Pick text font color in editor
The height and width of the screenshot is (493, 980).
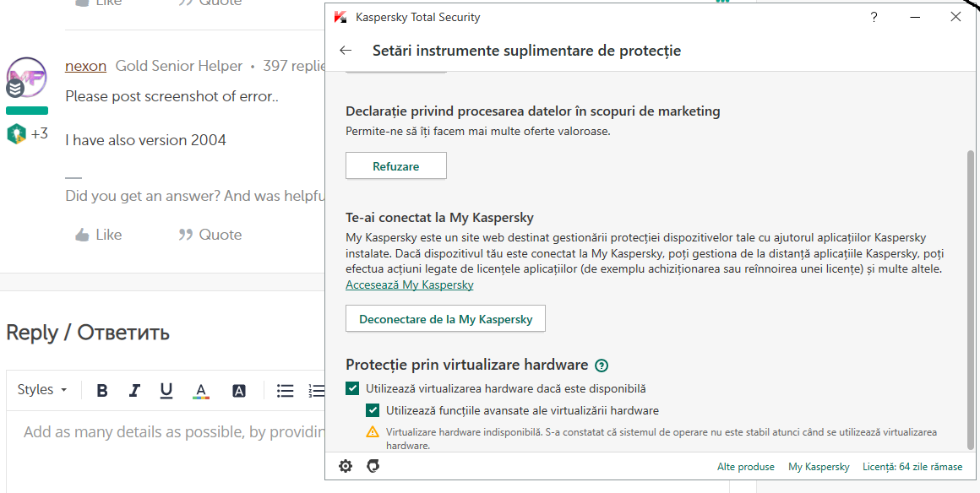pyautogui.click(x=200, y=390)
